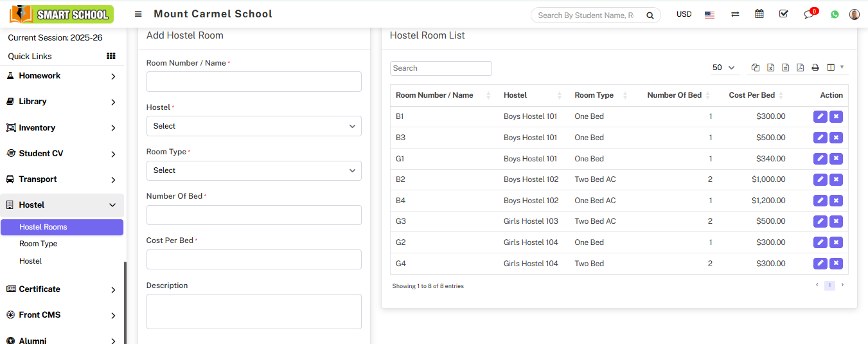Open the Hostel select dropdown

(254, 126)
